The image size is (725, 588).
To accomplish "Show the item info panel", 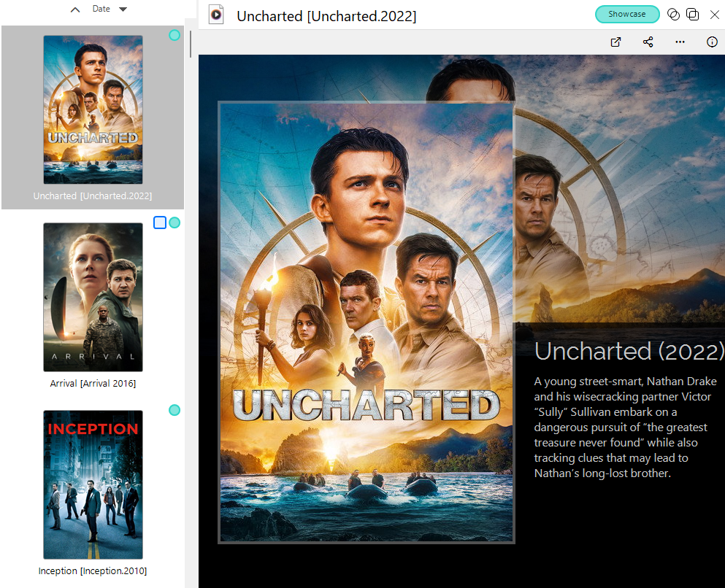I will click(712, 42).
